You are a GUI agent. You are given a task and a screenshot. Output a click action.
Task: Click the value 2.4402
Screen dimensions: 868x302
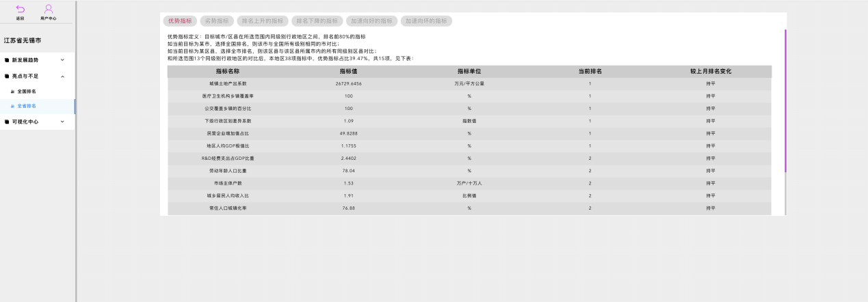pyautogui.click(x=349, y=158)
